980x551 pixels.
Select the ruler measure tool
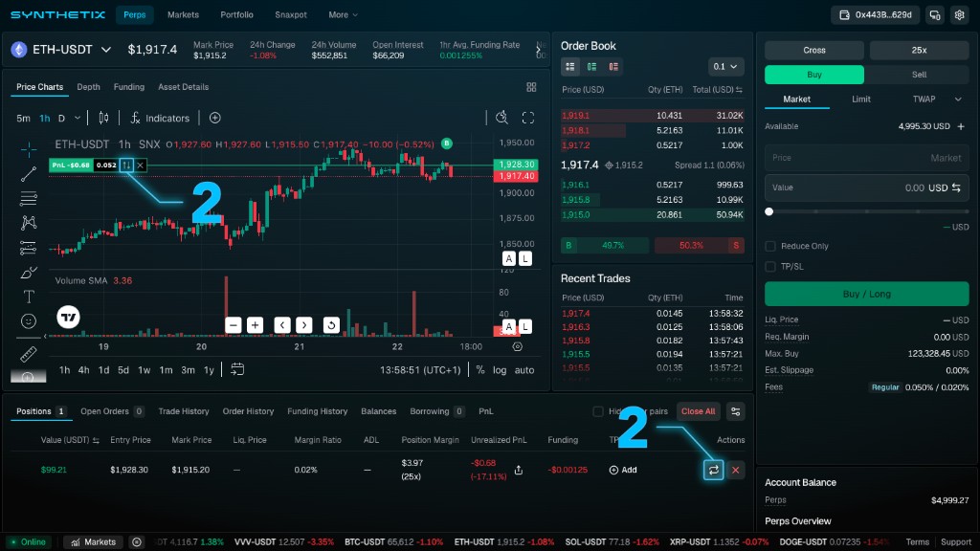tap(28, 354)
